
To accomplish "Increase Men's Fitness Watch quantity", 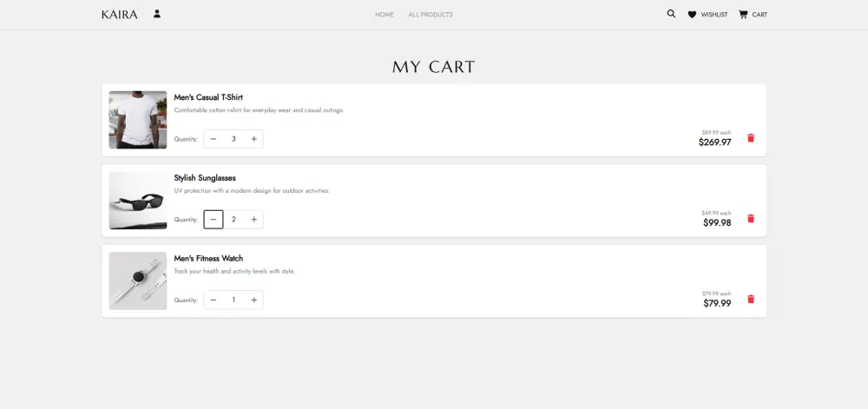I will pyautogui.click(x=253, y=300).
